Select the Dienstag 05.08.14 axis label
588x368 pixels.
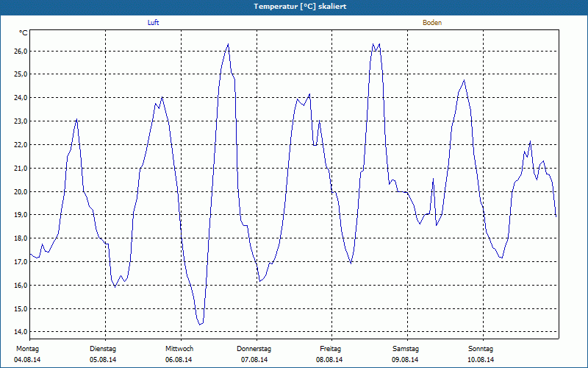[103, 354]
